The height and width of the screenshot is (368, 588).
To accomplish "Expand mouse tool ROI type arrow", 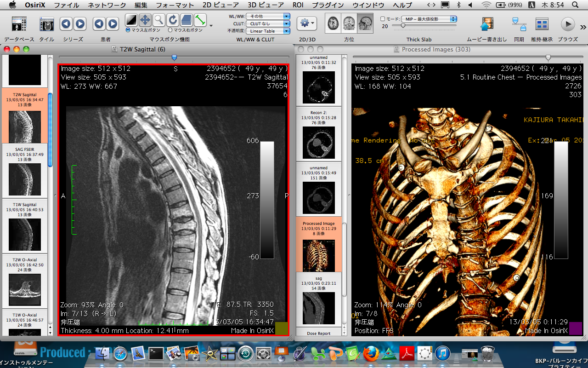I will (211, 26).
